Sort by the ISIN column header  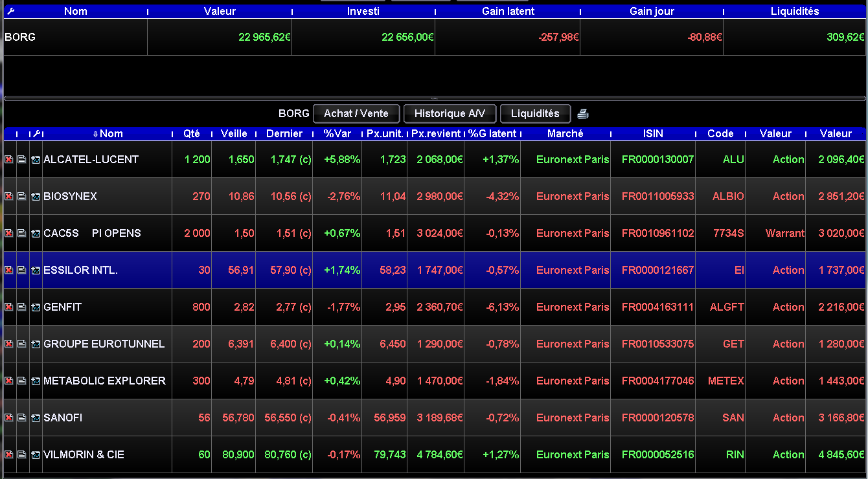click(653, 133)
